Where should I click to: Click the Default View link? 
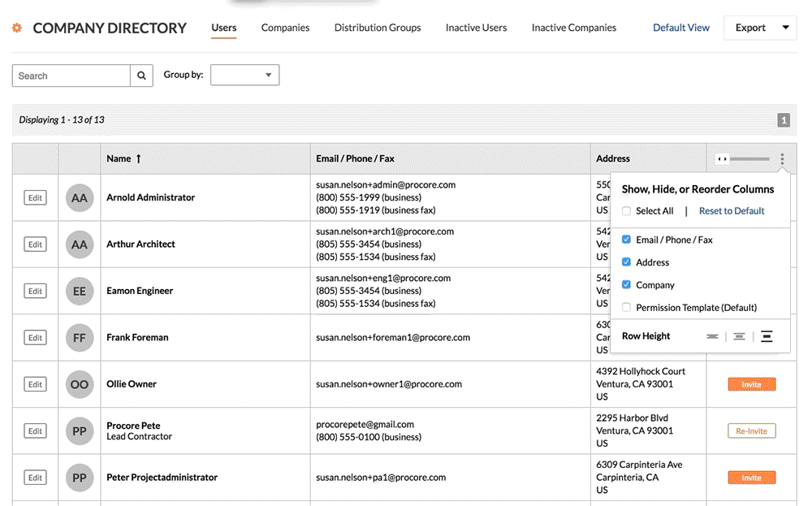pyautogui.click(x=681, y=28)
